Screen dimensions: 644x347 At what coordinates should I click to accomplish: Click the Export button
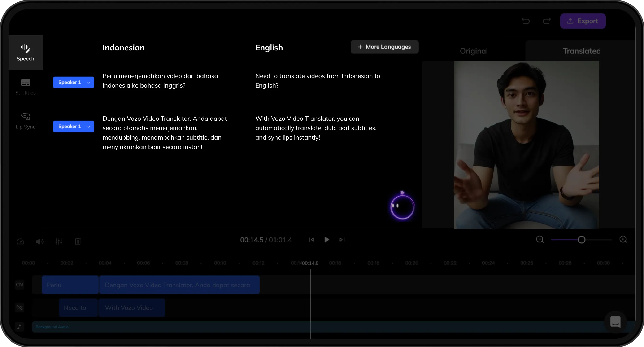point(583,21)
